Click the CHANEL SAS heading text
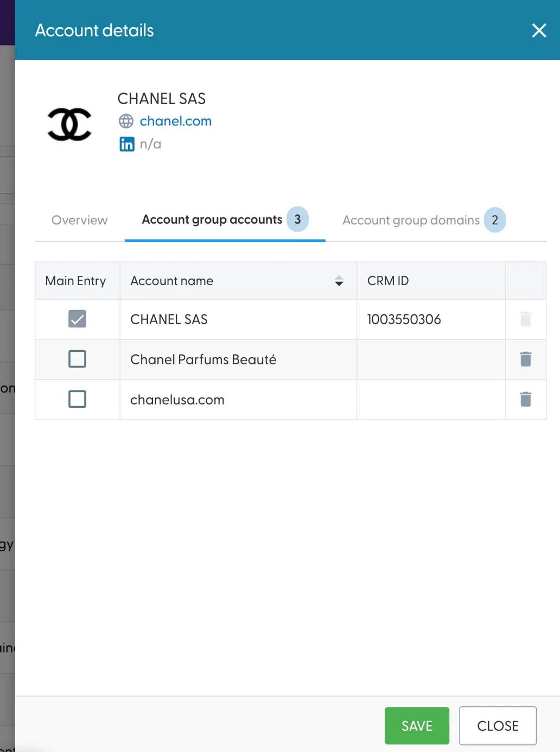 [x=162, y=99]
